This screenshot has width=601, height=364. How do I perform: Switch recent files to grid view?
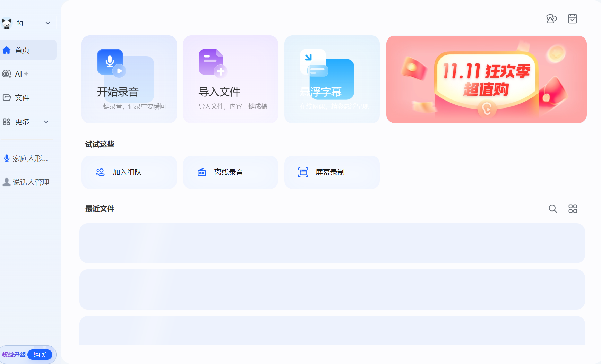pyautogui.click(x=573, y=209)
